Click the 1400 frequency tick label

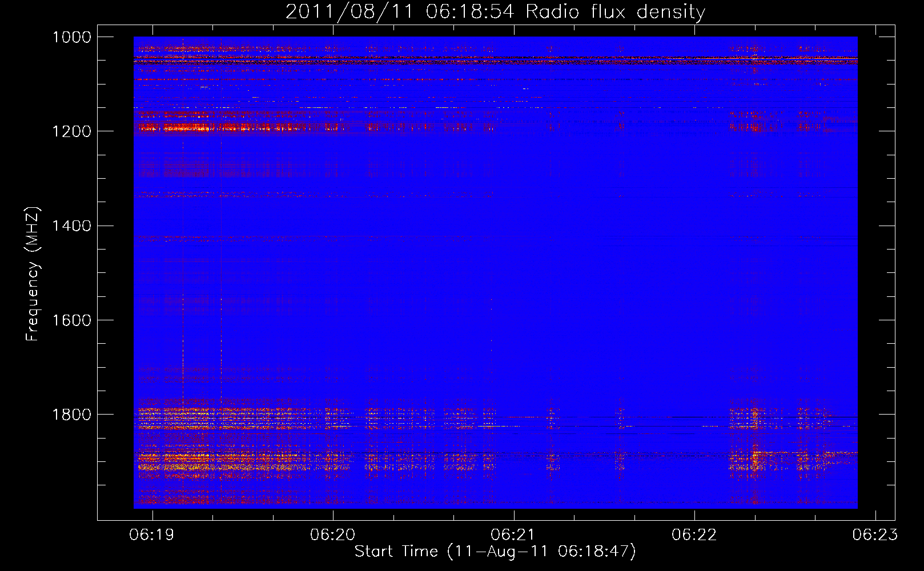pos(71,226)
